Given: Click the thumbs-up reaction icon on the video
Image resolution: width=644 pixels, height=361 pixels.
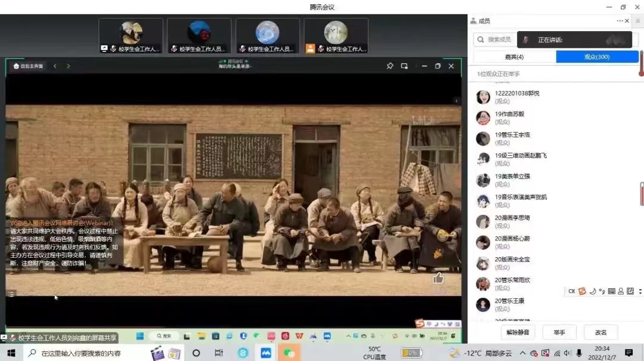Looking at the screenshot, I should (438, 278).
